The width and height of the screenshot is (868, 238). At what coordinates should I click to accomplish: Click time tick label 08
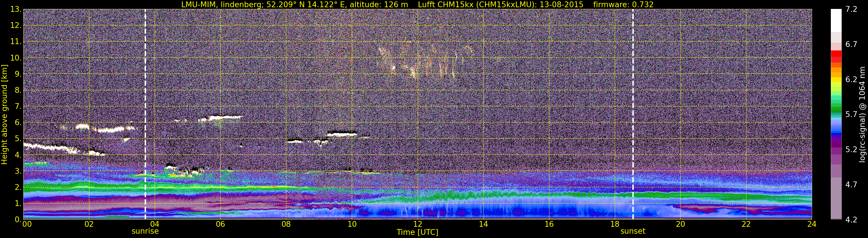click(286, 224)
